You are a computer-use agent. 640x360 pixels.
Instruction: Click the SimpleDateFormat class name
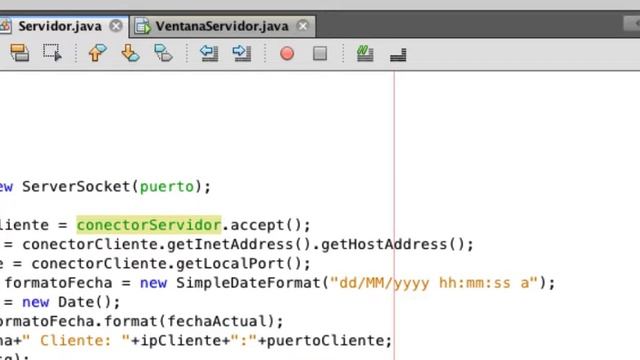(248, 283)
